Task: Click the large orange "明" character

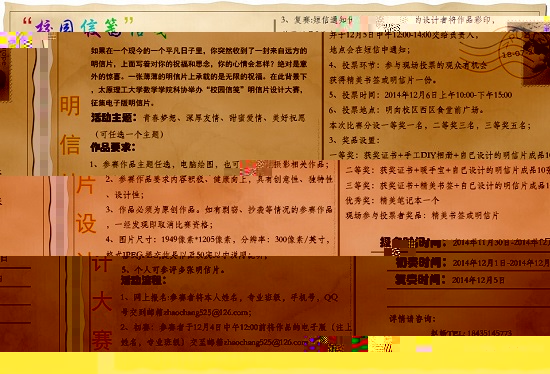Action: pos(70,106)
